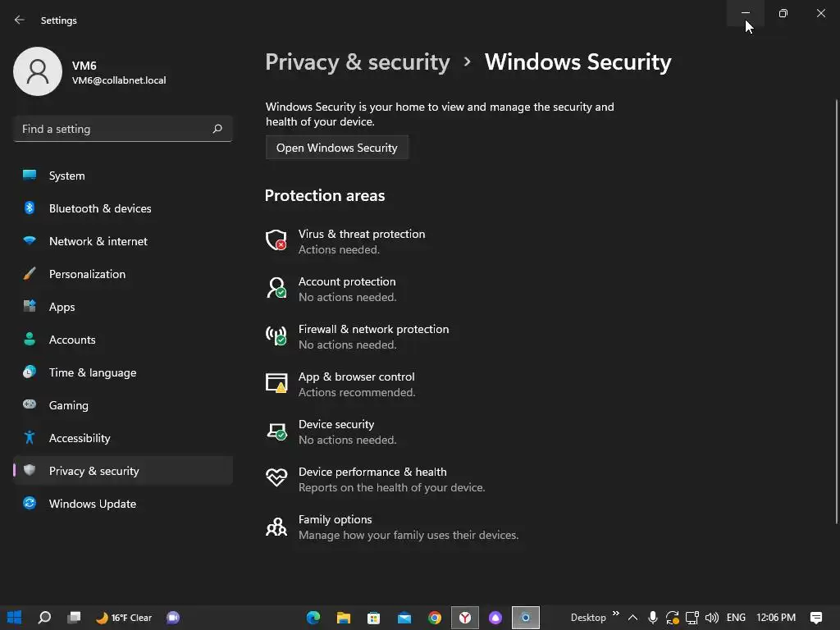
Task: Click the microphone tray icon
Action: click(652, 618)
